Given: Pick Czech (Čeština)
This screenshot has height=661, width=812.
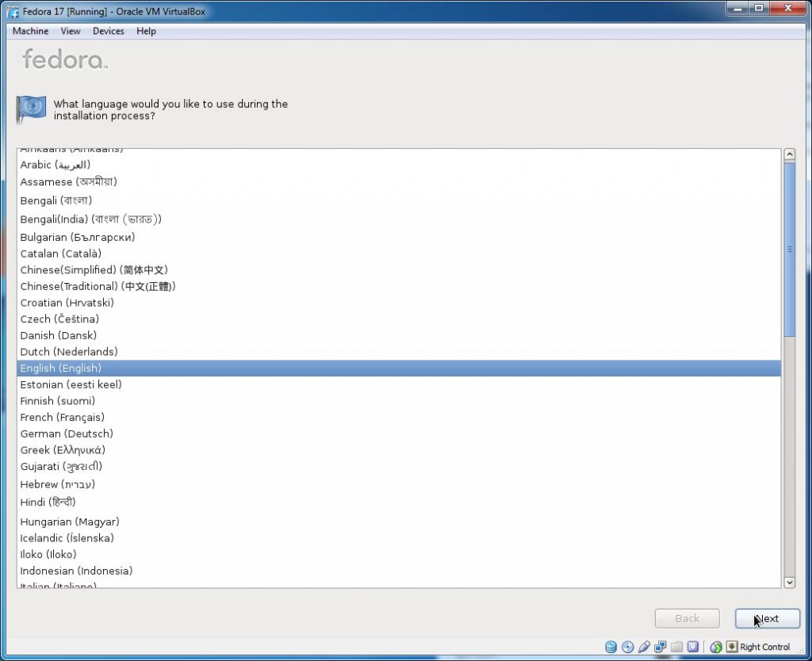Looking at the screenshot, I should (x=399, y=319).
